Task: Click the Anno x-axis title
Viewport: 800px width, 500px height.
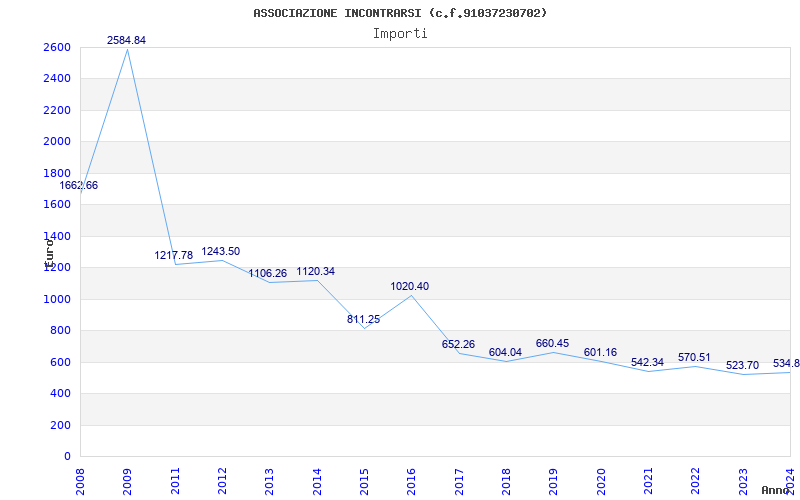Action: pos(777,491)
